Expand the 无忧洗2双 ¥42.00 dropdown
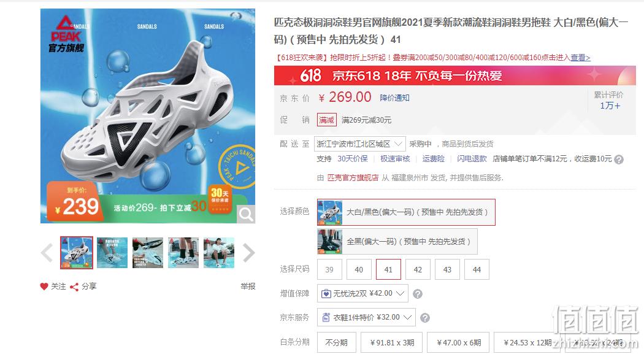 coord(362,294)
